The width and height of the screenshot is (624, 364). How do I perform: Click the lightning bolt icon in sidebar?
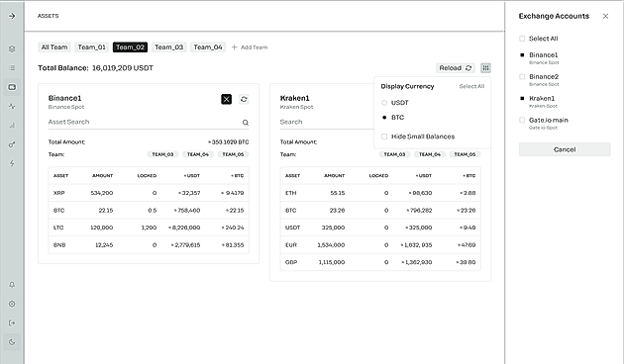(12, 163)
